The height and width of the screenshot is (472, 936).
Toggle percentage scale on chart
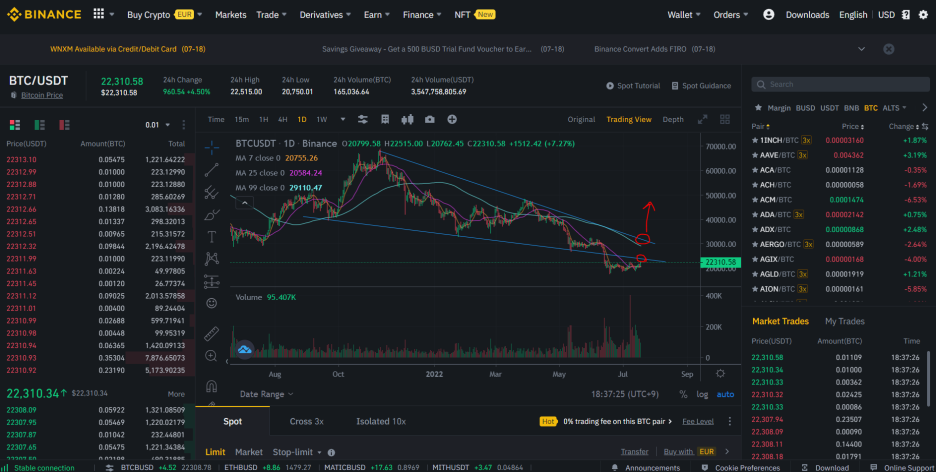tap(683, 394)
